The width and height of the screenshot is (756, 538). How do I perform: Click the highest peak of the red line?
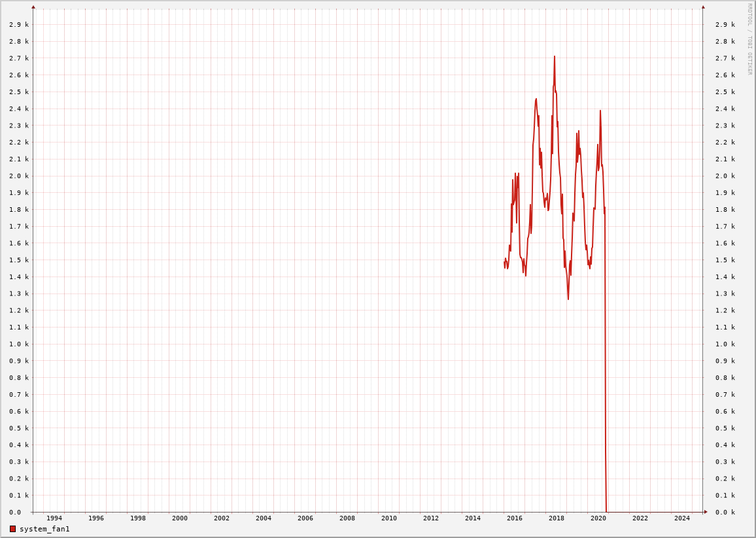tap(555, 57)
